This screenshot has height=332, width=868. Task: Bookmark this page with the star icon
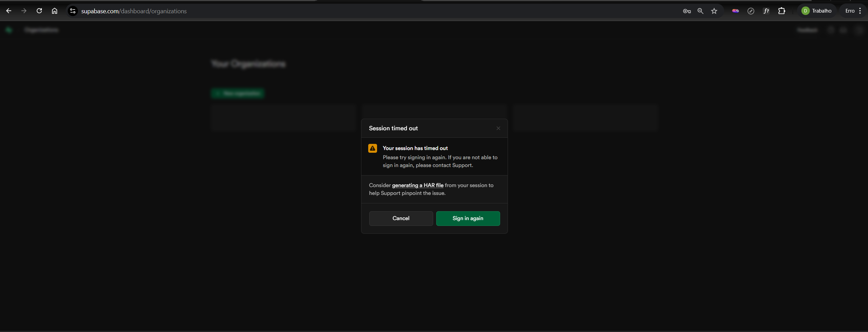[714, 11]
